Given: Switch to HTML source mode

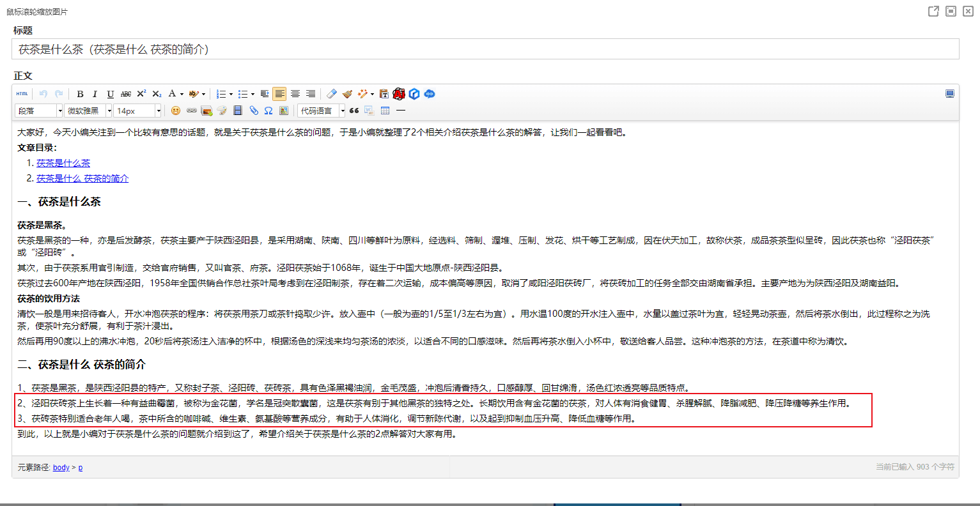Looking at the screenshot, I should [x=22, y=94].
